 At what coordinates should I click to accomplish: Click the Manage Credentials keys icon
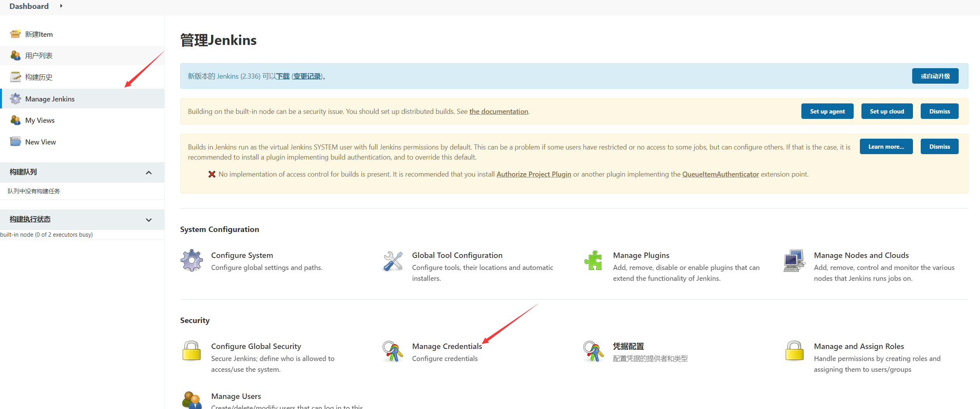[393, 351]
